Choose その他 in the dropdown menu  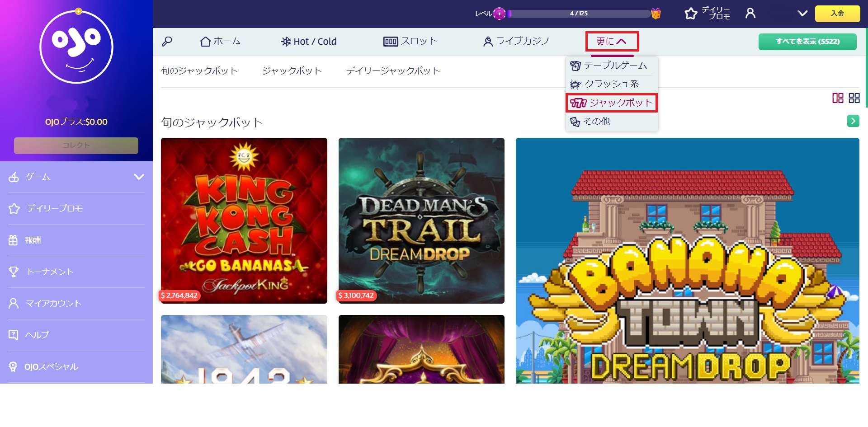tap(590, 121)
